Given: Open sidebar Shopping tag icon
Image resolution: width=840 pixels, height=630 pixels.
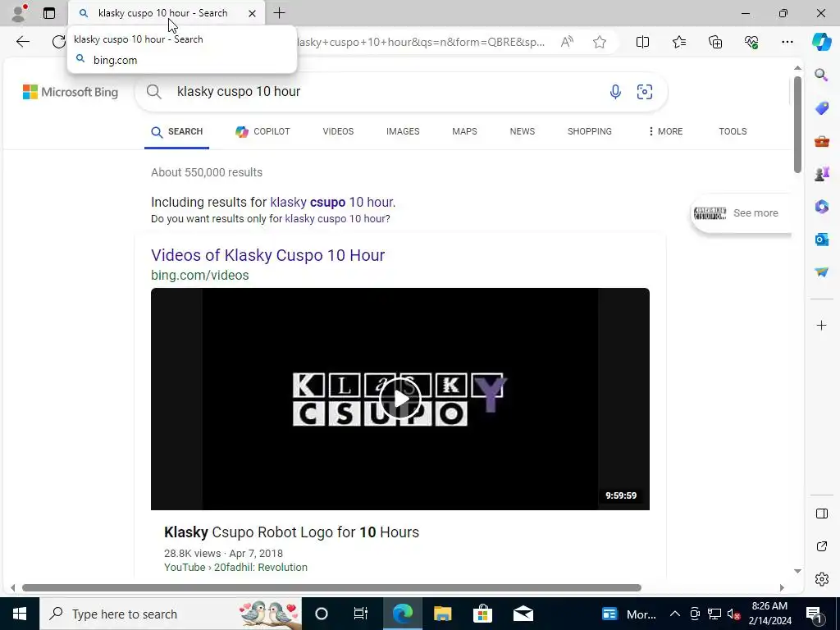Looking at the screenshot, I should pos(821,108).
